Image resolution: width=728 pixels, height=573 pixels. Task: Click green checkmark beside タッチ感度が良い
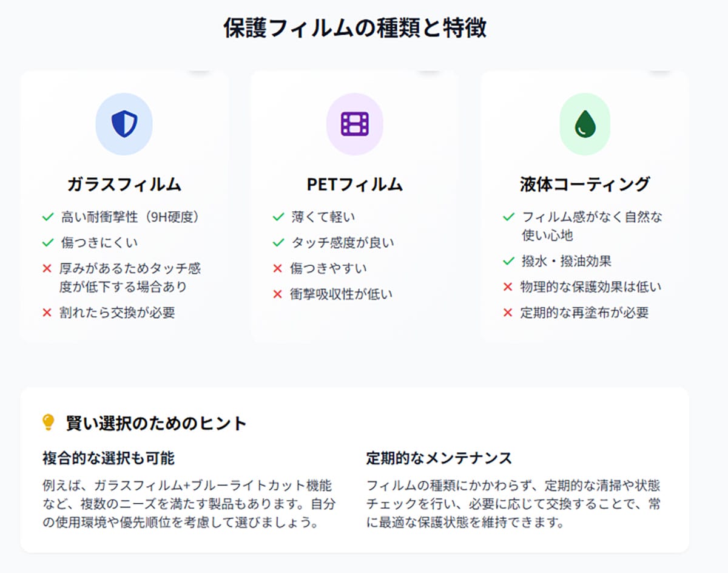pos(278,243)
